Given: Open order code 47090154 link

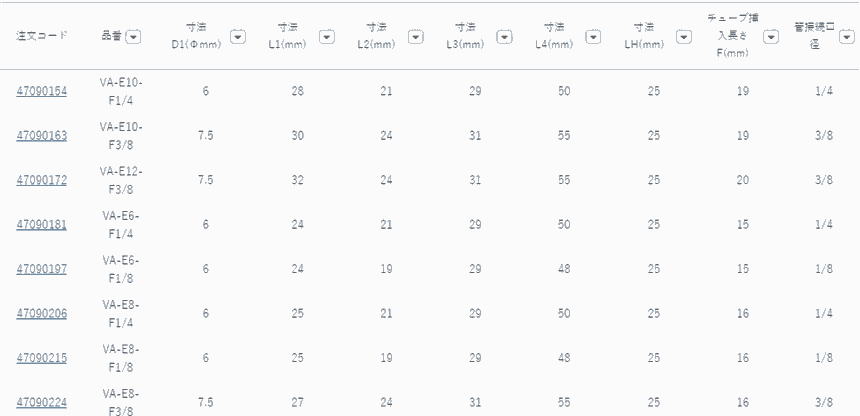Looking at the screenshot, I should click(x=42, y=92).
